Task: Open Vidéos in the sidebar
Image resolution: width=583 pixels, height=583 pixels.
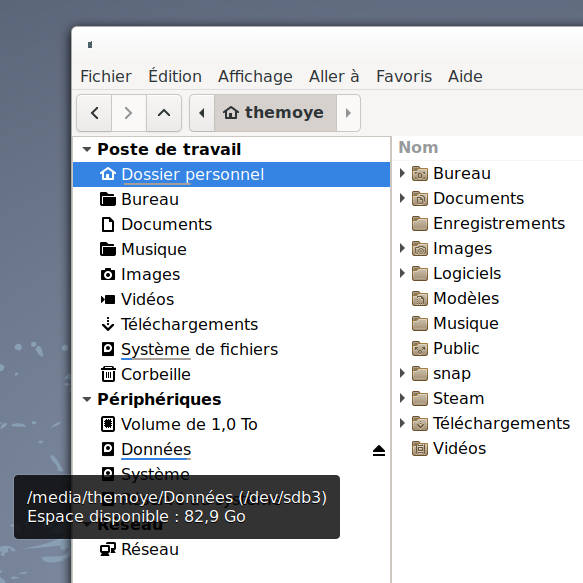Action: 231,299
